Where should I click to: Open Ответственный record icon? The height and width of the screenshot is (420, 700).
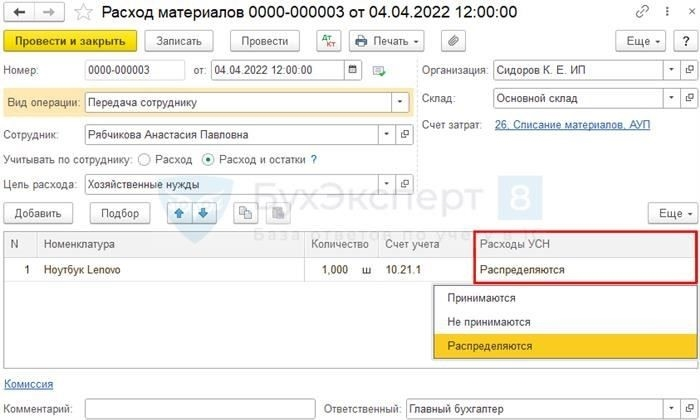pos(690,408)
